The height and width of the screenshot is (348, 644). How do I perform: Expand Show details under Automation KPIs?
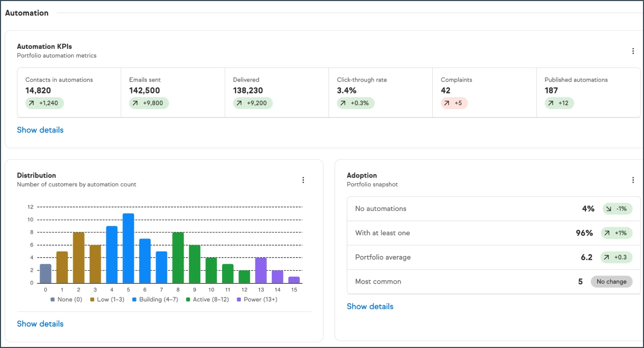[x=40, y=130]
